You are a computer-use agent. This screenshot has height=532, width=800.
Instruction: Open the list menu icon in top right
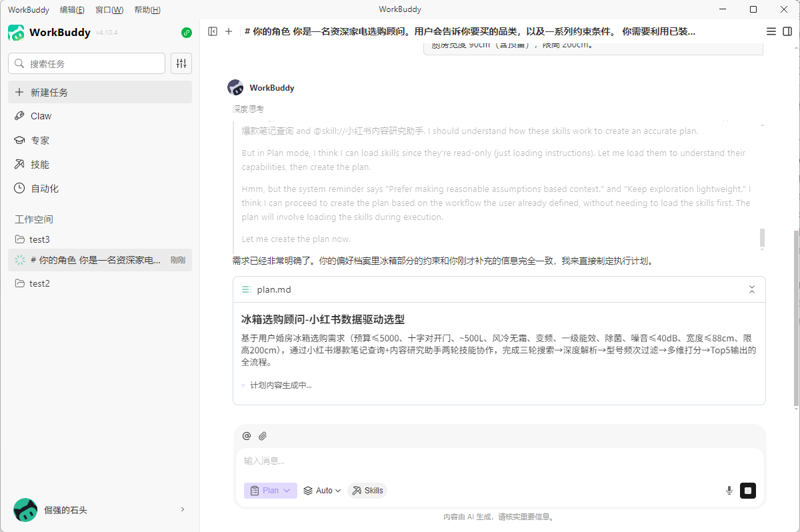[x=771, y=31]
